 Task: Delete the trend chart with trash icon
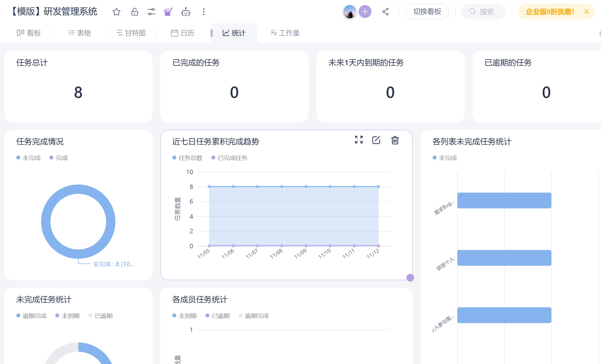point(395,140)
